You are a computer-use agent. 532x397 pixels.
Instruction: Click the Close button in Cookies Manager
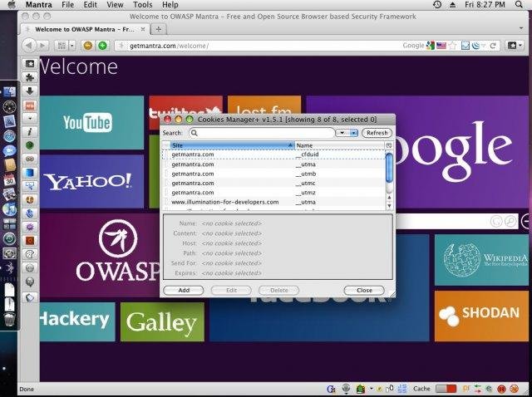click(364, 290)
